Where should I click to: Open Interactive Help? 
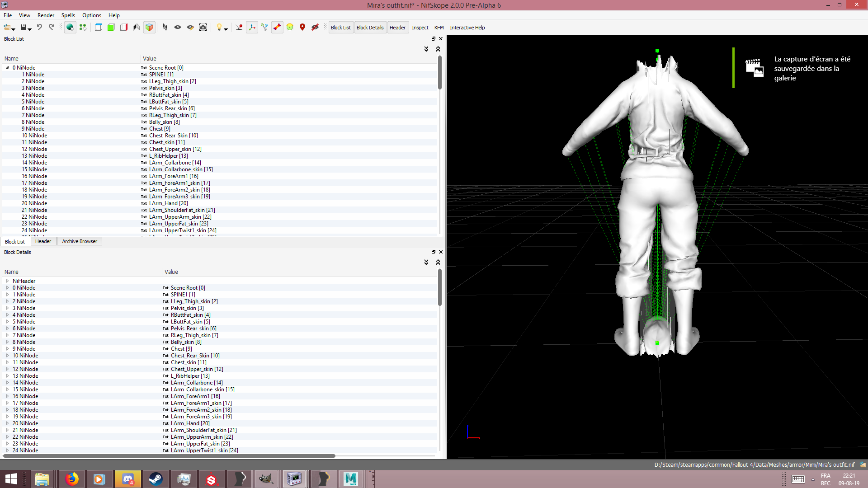point(467,28)
